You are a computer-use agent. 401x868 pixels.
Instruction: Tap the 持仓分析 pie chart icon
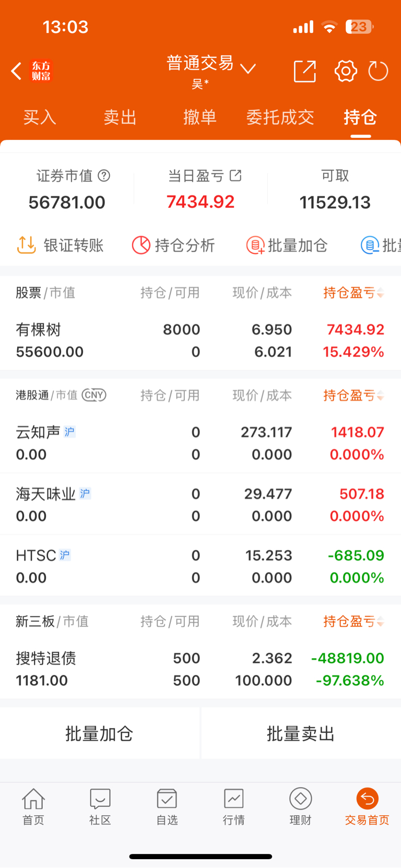pos(141,245)
